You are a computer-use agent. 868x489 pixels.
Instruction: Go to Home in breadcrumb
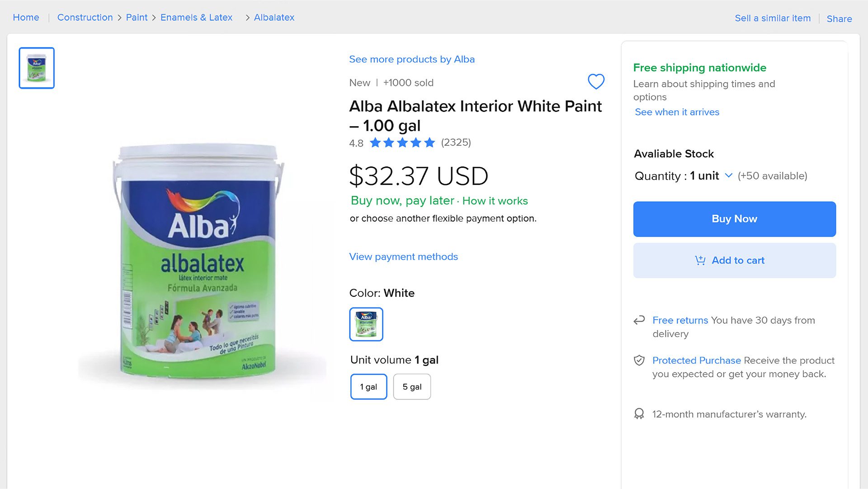tap(26, 18)
